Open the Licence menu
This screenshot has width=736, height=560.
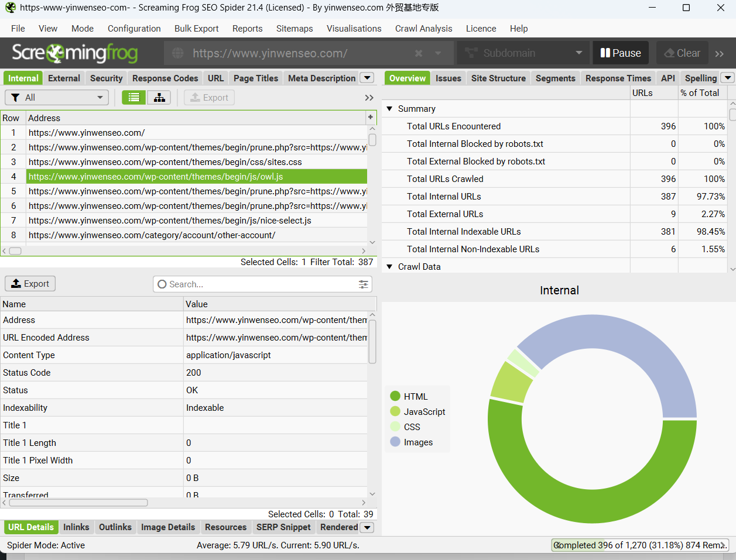coord(481,29)
